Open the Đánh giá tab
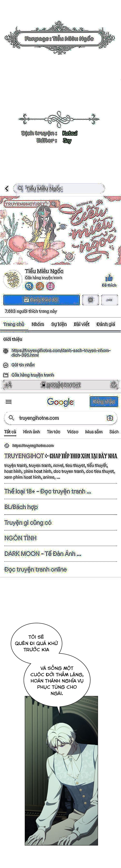The height and width of the screenshot is (868, 121). coord(106,324)
